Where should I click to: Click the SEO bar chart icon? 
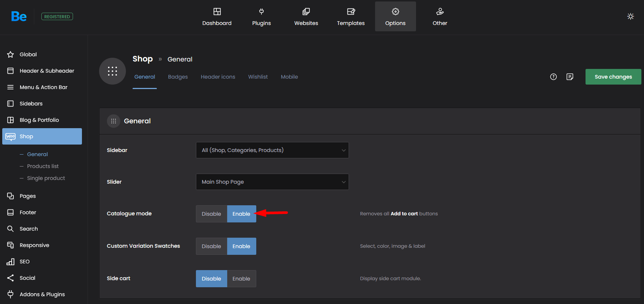(x=10, y=262)
